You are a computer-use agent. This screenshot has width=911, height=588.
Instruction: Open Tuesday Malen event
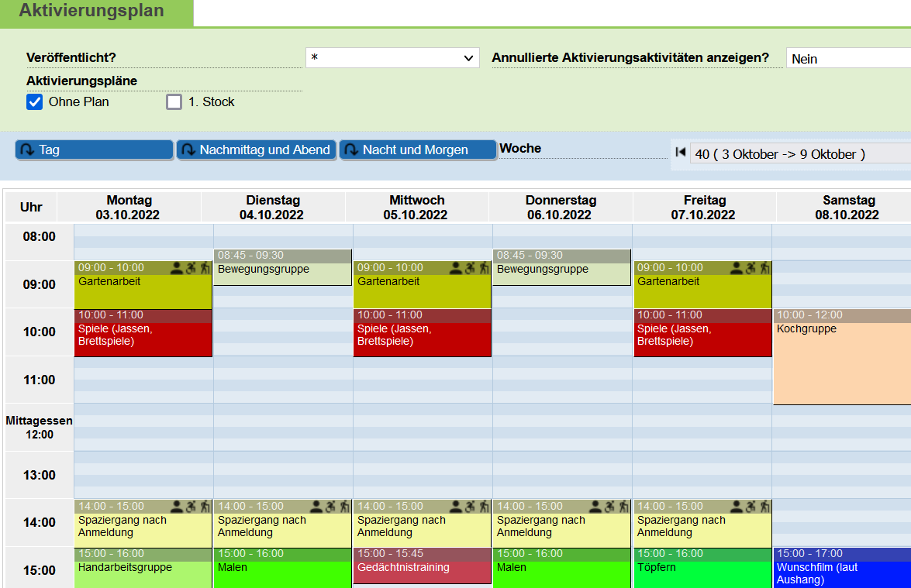(x=283, y=569)
